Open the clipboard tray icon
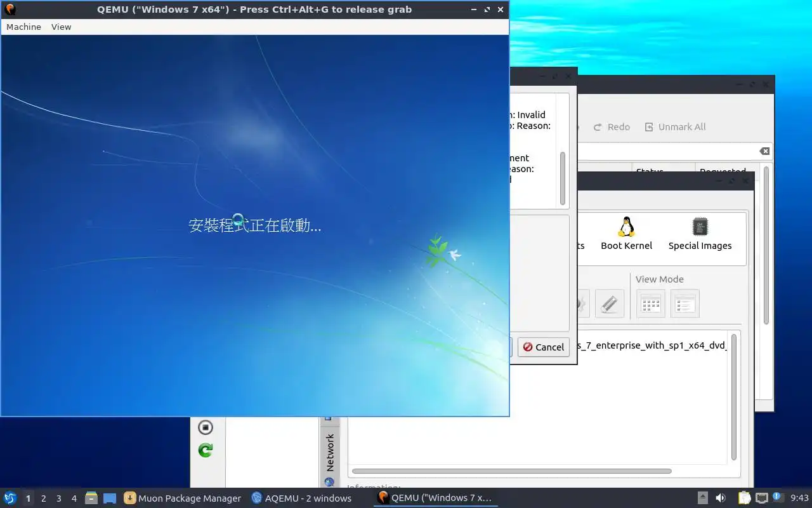 click(744, 498)
